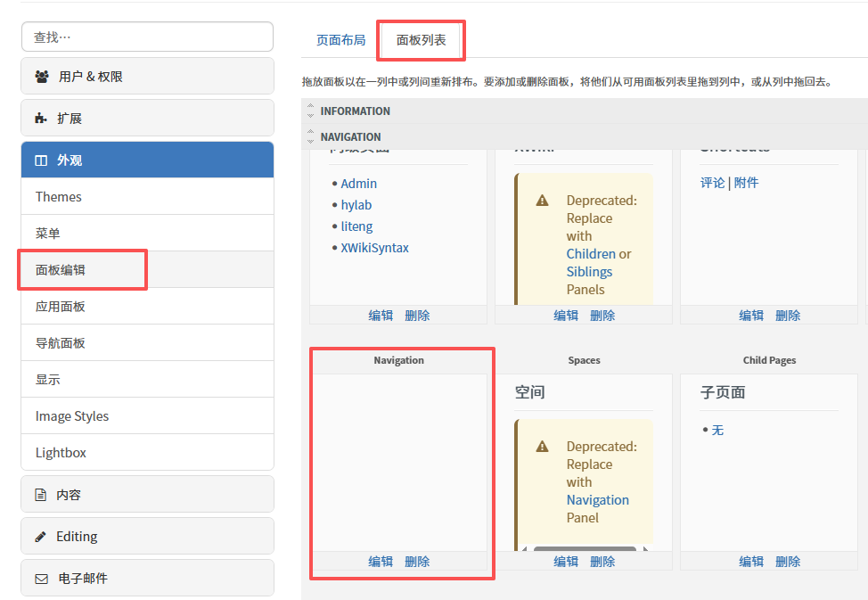Image resolution: width=868 pixels, height=600 pixels.
Task: Select the 面板列表 tab
Action: point(421,40)
